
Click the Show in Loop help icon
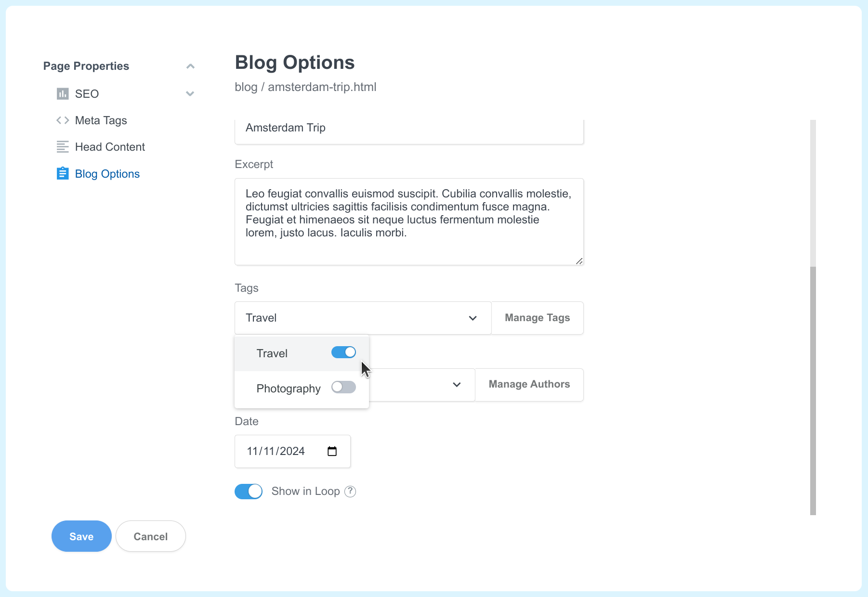(x=350, y=491)
